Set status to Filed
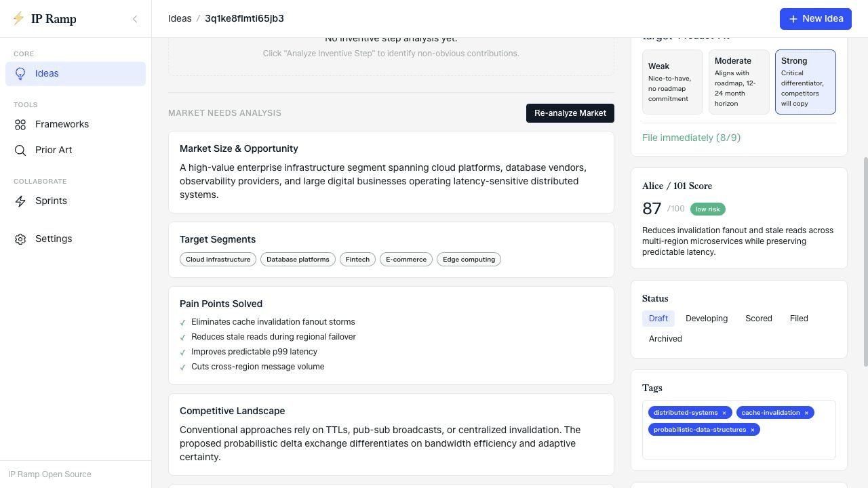Screen dimensions: 868x488 [799, 319]
